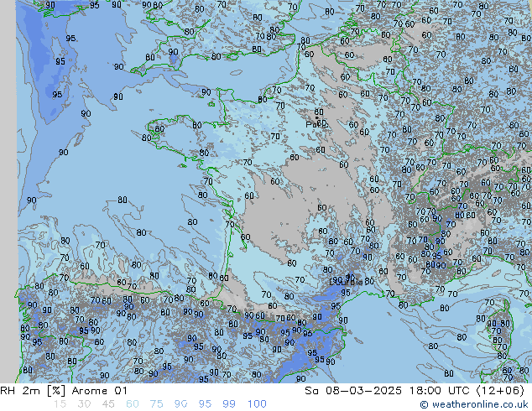532x411 pixels.
Task: Click the 'RH 2m [%]' title text
Action: [33, 391]
